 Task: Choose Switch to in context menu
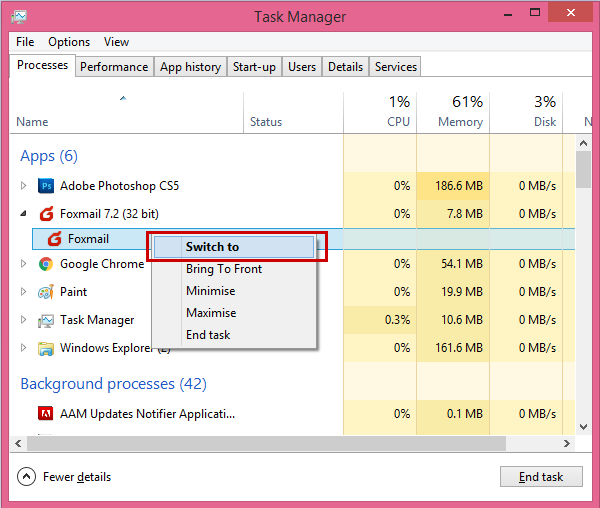click(x=234, y=247)
